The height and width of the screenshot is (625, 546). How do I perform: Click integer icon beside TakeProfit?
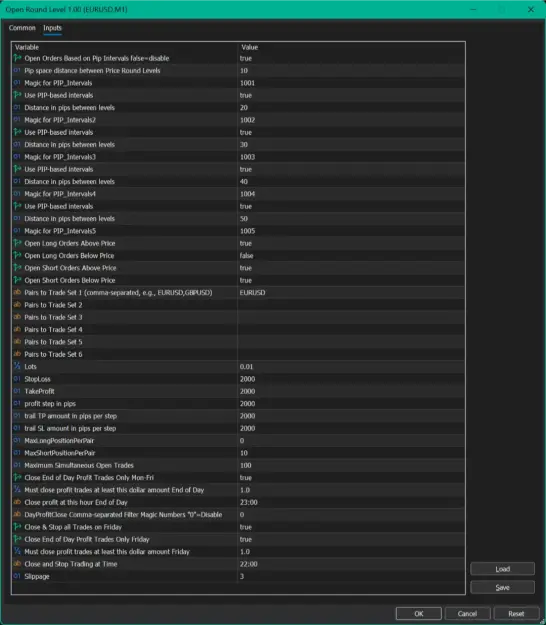[17, 391]
